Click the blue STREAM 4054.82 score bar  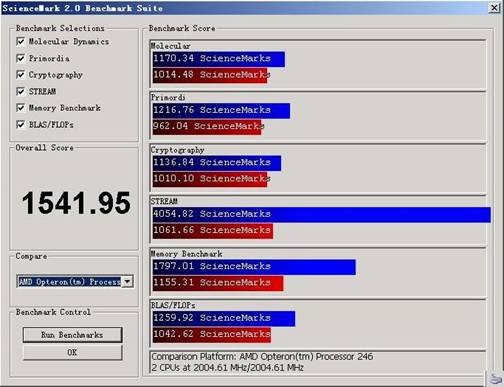click(x=322, y=214)
